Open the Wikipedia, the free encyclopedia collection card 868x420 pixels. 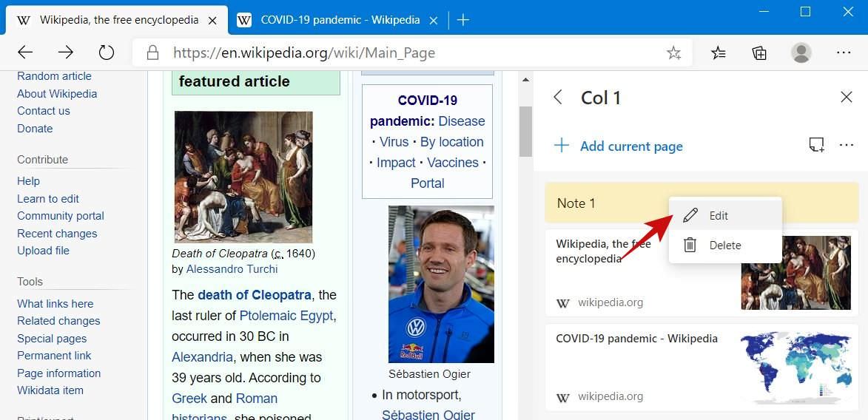point(702,273)
